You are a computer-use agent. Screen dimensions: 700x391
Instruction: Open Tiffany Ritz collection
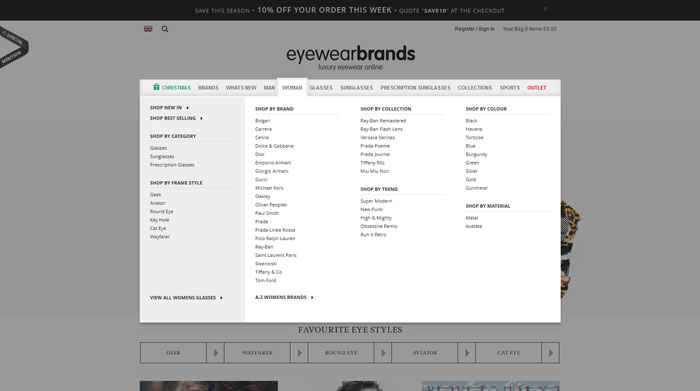372,163
